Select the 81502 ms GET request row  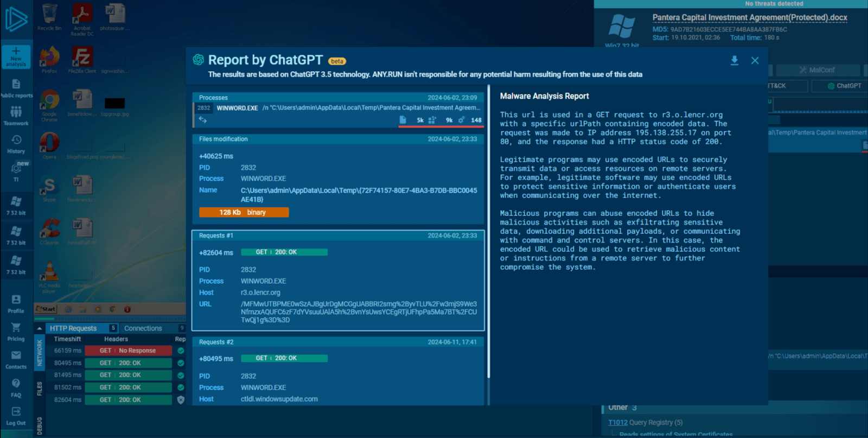tap(116, 388)
